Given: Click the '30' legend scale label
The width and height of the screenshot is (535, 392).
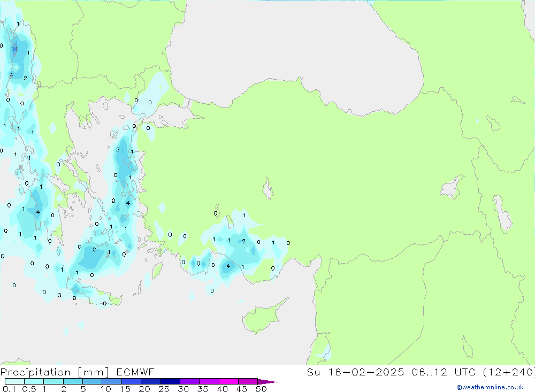Looking at the screenshot, I should click(x=183, y=389).
